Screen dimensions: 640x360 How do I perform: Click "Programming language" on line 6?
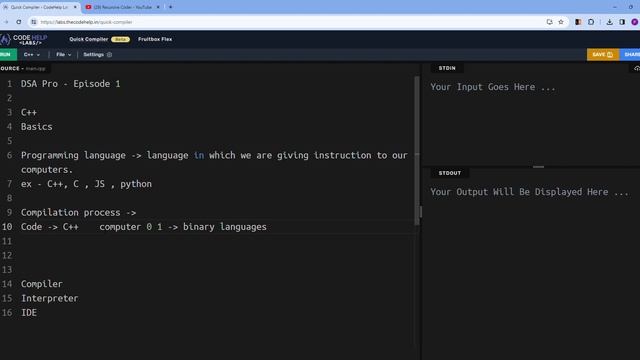click(73, 155)
